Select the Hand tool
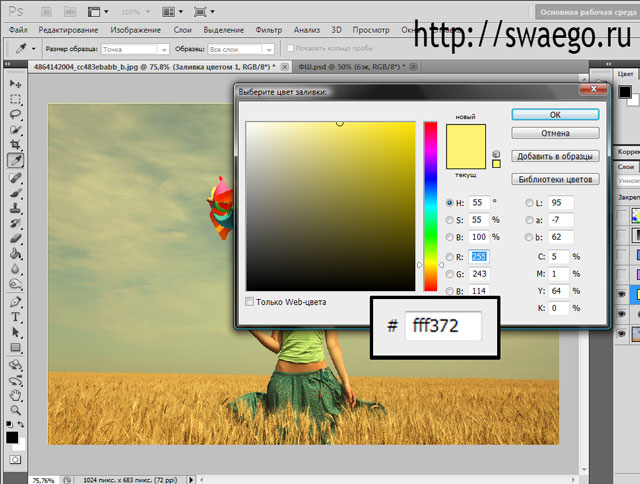The image size is (640, 484). (16, 395)
